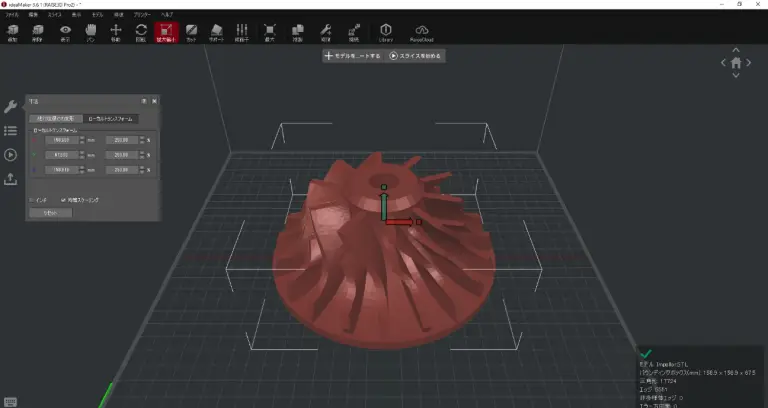Select the Scale (拡大縮小) tool
The image size is (768, 408).
[x=166, y=34]
